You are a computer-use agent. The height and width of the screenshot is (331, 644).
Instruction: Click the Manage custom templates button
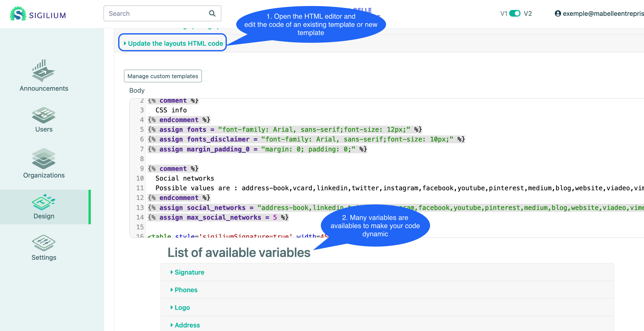[x=163, y=76]
